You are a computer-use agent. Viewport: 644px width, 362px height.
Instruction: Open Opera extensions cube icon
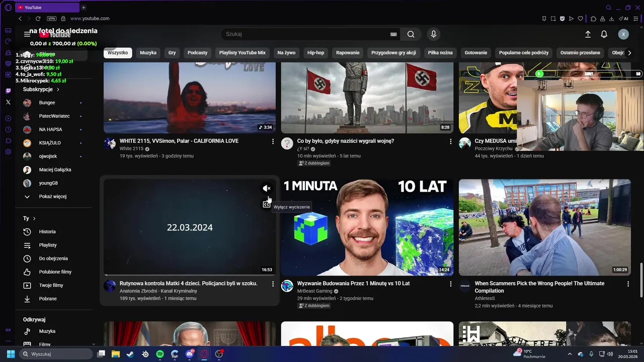tap(593, 19)
